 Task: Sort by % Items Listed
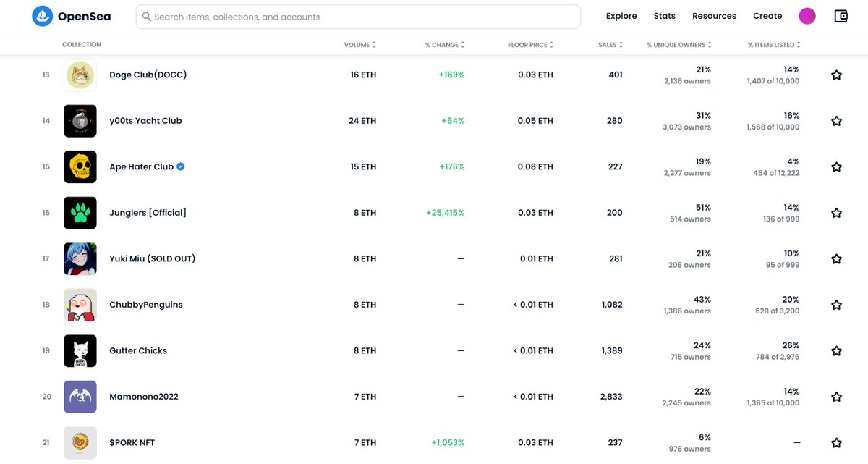(x=774, y=45)
